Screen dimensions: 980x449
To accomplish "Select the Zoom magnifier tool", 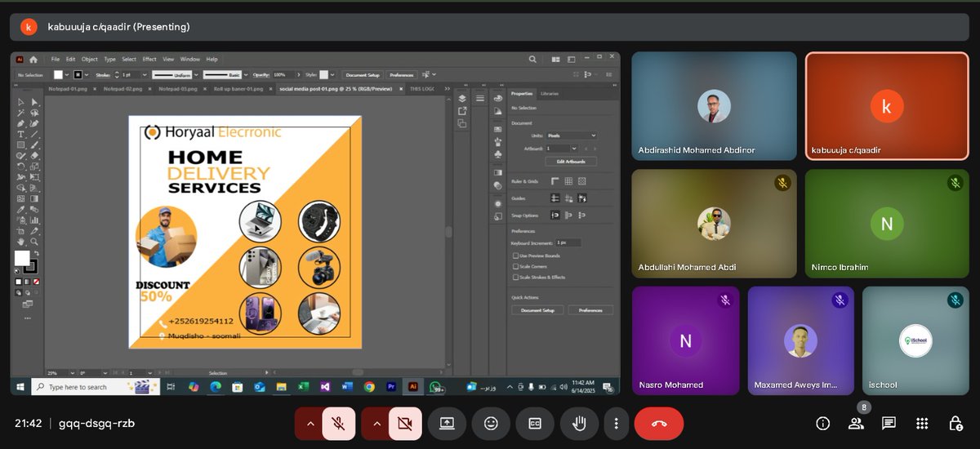I will click(x=34, y=242).
